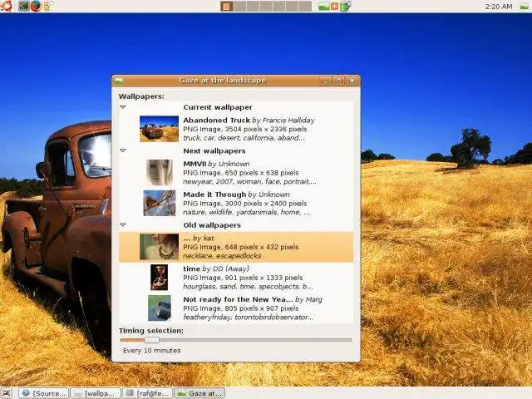Click the 'Next wallpapers' section header
The width and height of the screenshot is (532, 399).
pos(214,151)
